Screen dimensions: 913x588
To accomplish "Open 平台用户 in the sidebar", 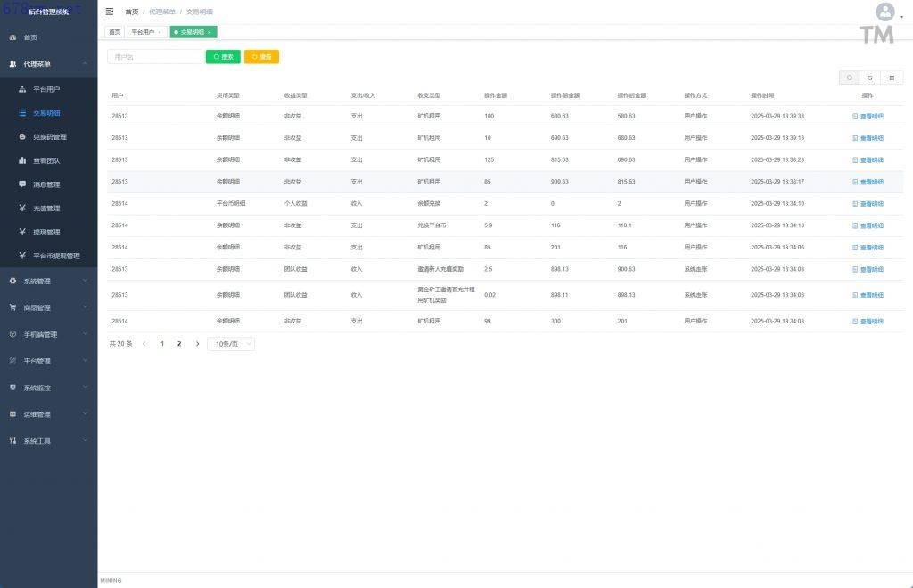I will (50, 89).
